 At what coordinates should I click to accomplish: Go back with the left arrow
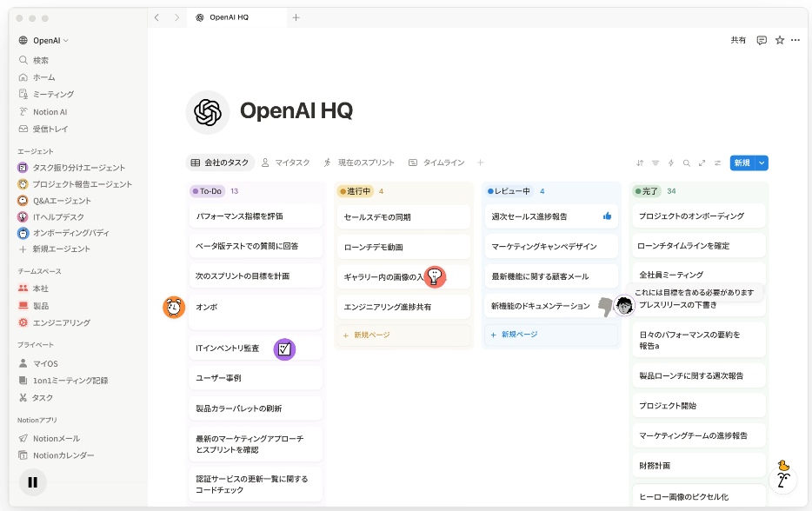tap(156, 17)
